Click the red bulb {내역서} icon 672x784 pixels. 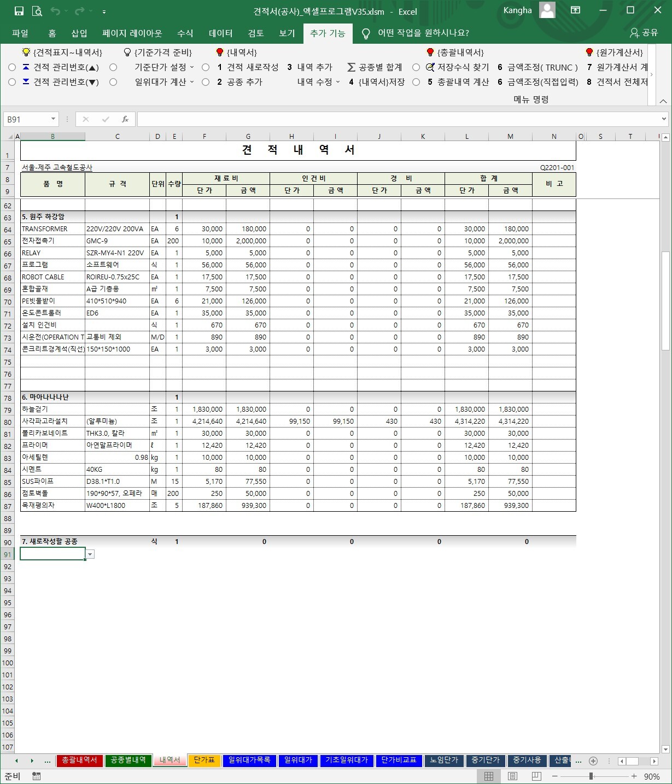(x=220, y=52)
